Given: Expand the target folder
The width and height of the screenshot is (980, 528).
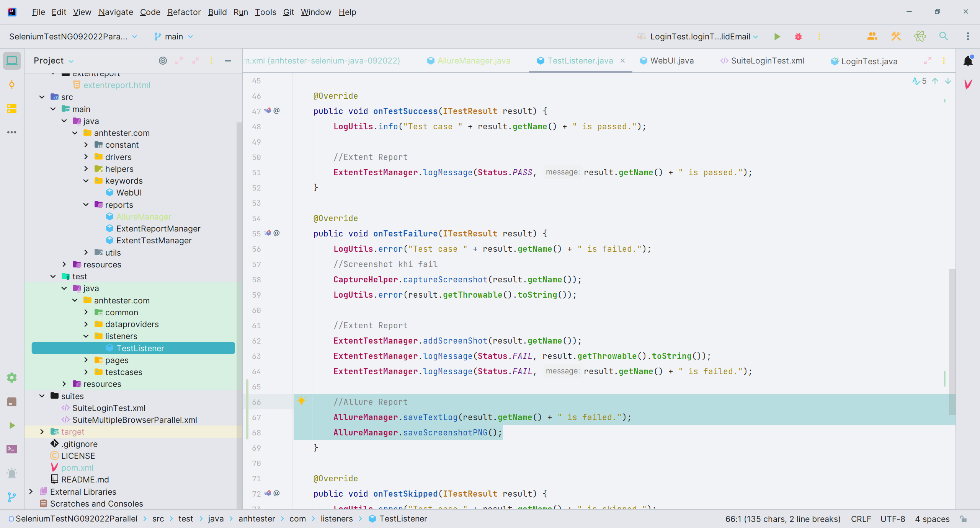Looking at the screenshot, I should click(x=42, y=432).
